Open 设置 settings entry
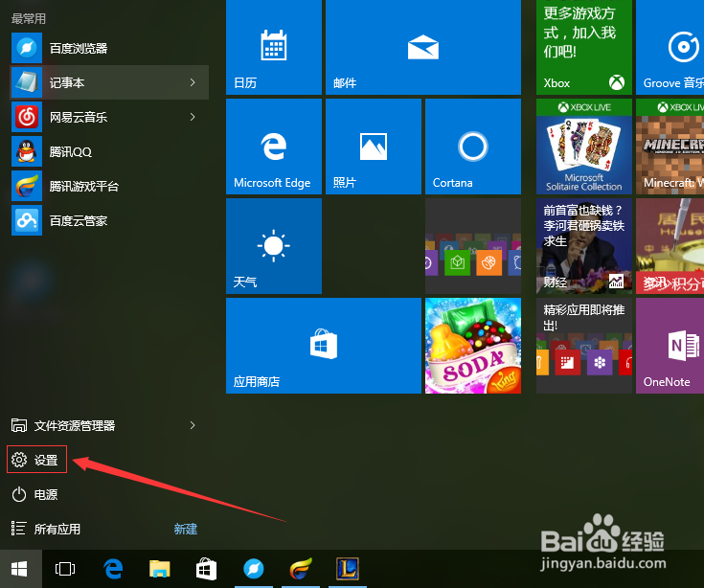 pyautogui.click(x=36, y=459)
